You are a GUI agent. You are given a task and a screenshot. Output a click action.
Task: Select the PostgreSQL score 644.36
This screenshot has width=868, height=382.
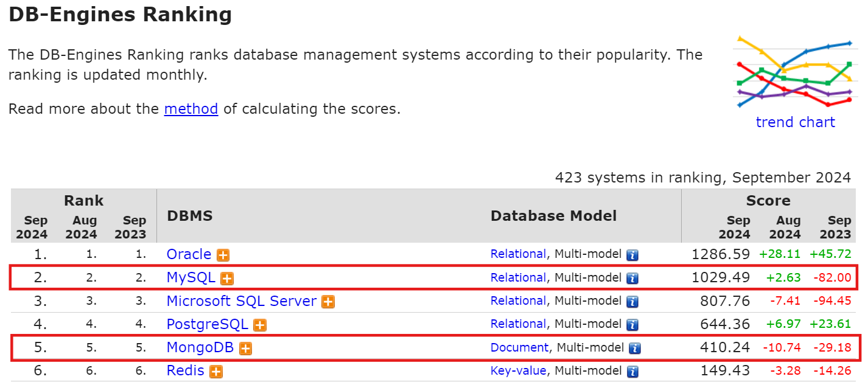coord(726,324)
